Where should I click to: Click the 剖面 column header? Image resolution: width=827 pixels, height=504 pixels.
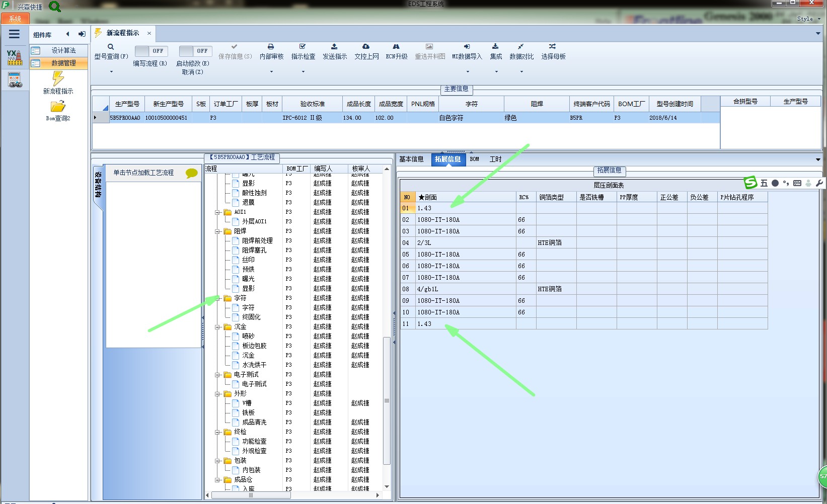pyautogui.click(x=466, y=197)
